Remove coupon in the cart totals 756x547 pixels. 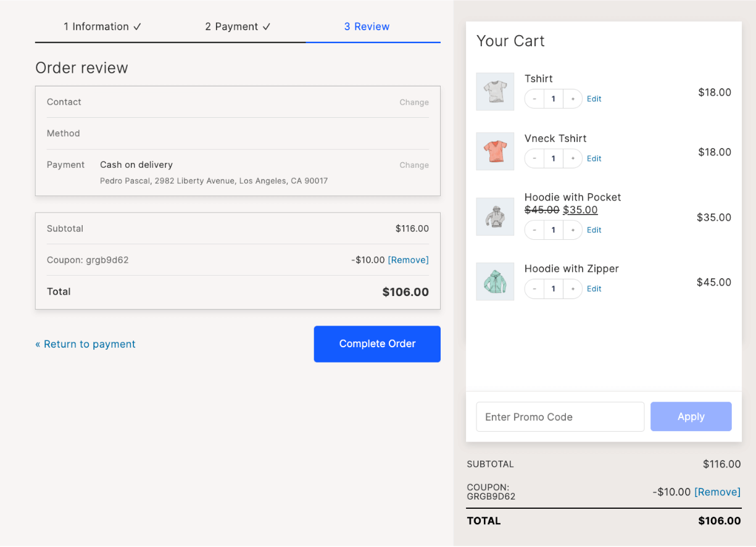[x=717, y=492]
